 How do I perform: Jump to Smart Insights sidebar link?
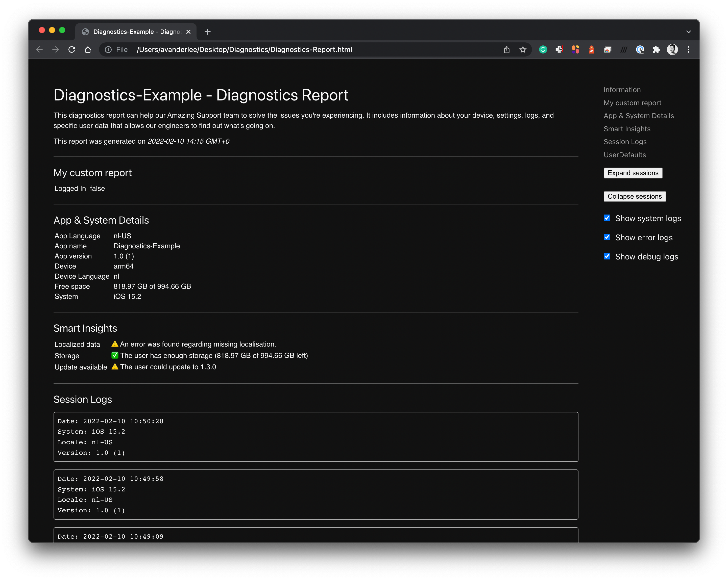627,128
